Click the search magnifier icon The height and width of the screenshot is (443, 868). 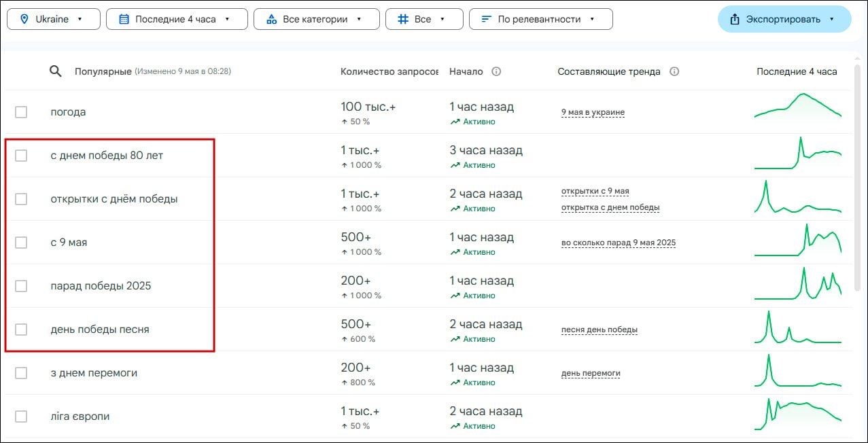[56, 71]
